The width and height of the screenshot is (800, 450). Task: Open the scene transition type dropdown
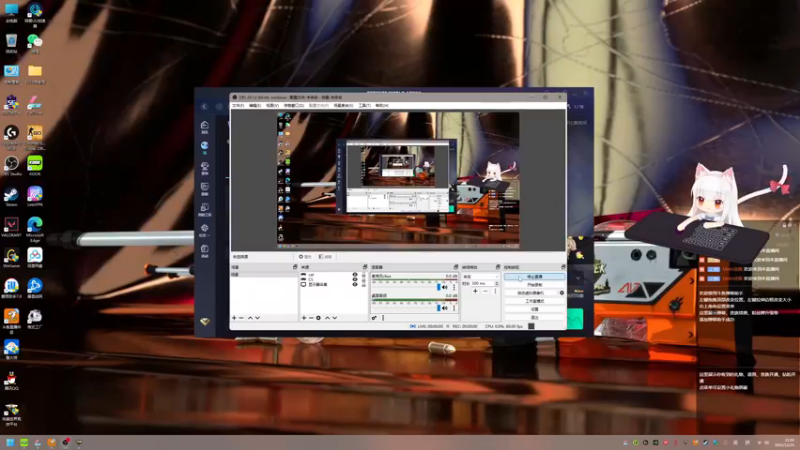pyautogui.click(x=481, y=277)
